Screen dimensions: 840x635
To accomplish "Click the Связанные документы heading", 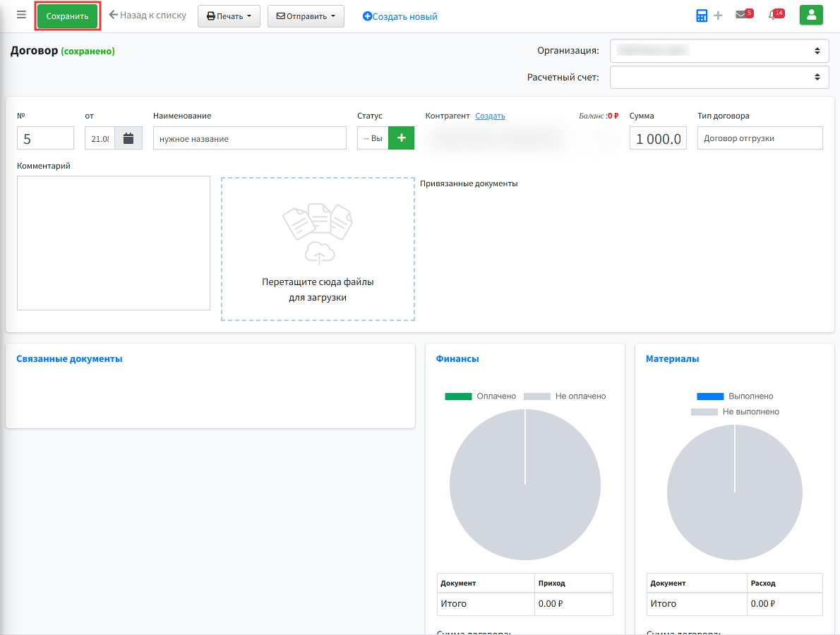I will coord(69,358).
